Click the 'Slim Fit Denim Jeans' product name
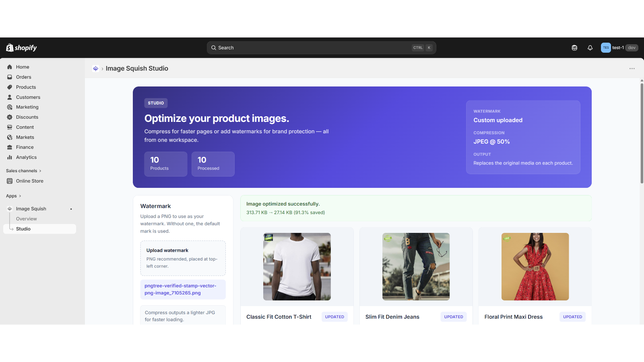The image size is (644, 362). pyautogui.click(x=392, y=317)
